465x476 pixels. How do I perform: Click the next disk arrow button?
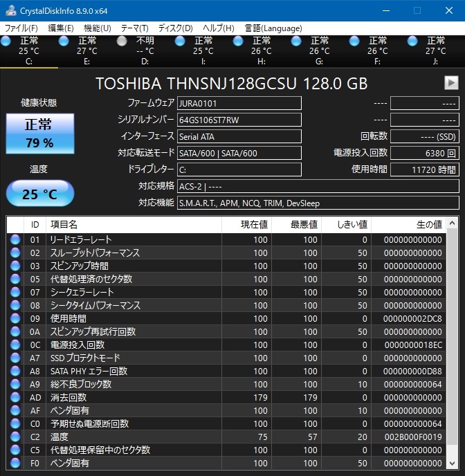coord(450,83)
